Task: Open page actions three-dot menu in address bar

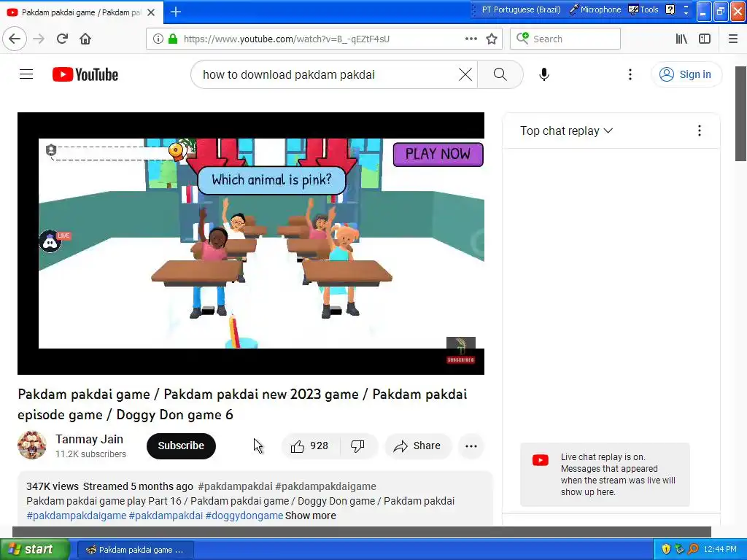Action: [x=471, y=39]
